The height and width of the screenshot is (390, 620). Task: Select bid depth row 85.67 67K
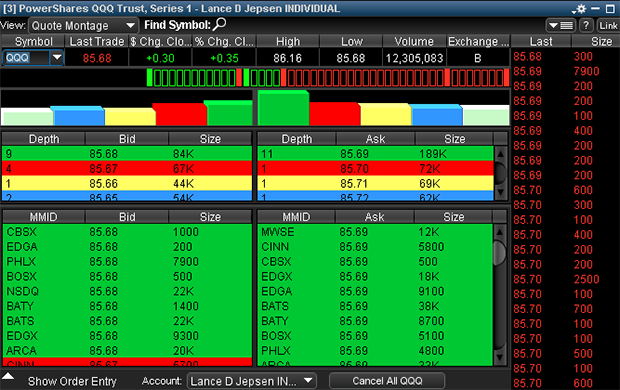pyautogui.click(x=127, y=168)
